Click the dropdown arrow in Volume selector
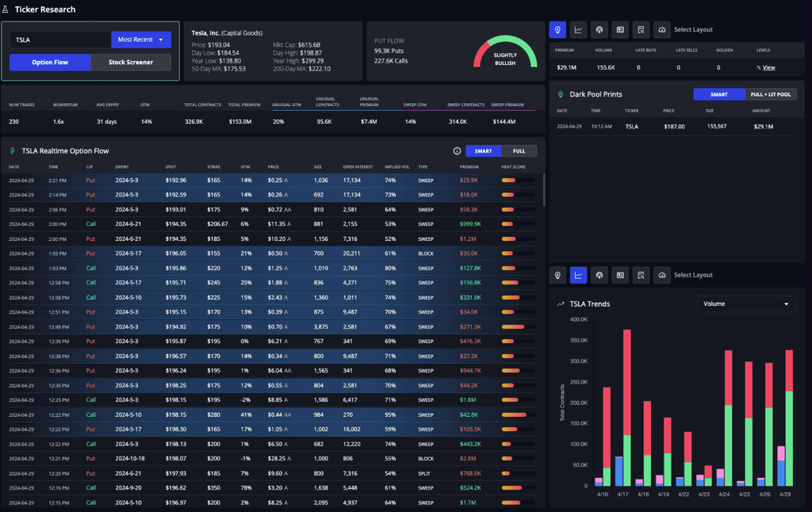This screenshot has width=812, height=512. tap(786, 304)
